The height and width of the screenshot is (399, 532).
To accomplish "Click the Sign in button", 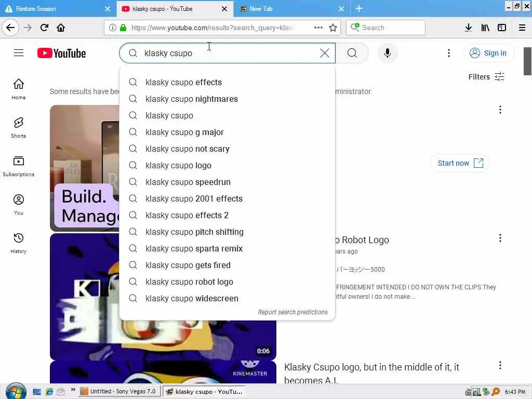I will point(488,53).
